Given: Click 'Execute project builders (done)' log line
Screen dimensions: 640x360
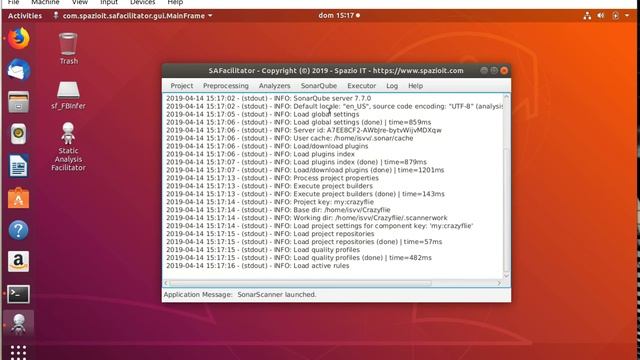Looking at the screenshot, I should pyautogui.click(x=305, y=194).
